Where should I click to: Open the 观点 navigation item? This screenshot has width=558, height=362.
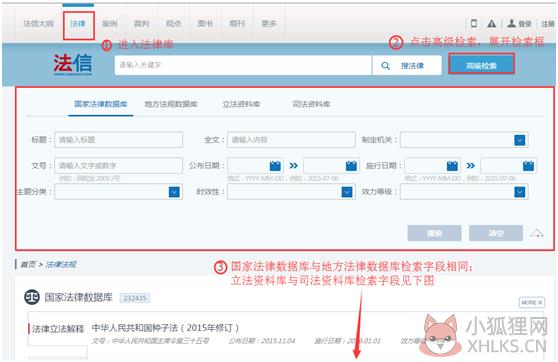tap(173, 23)
